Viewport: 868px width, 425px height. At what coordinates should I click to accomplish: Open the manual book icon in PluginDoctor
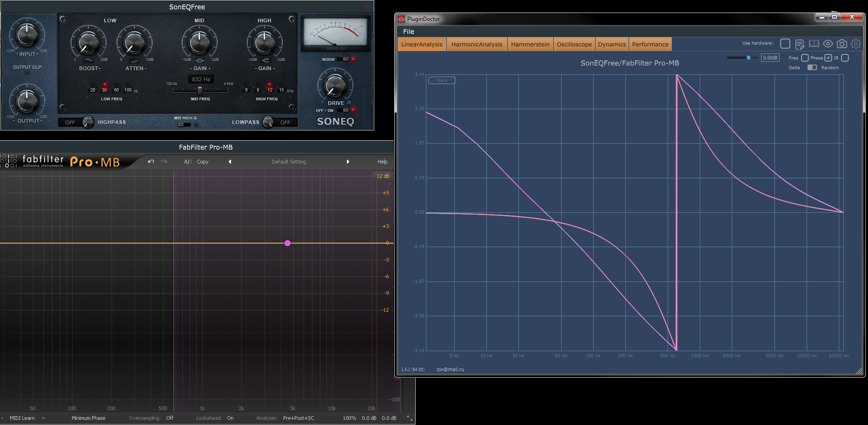814,44
